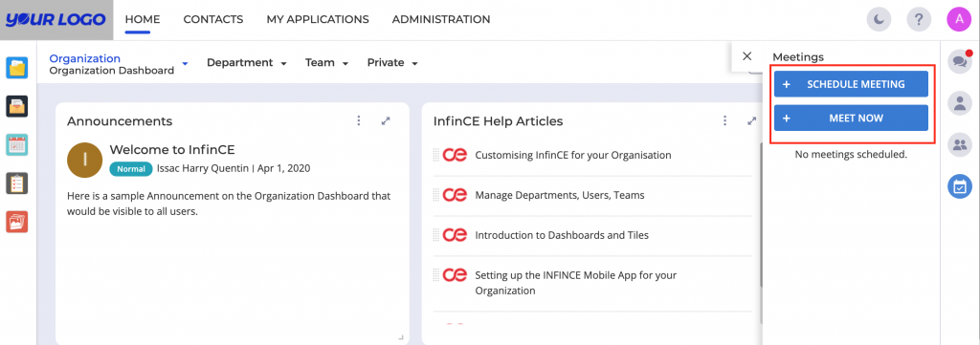
Task: Click the SCHEDULE MEETING button
Action: click(x=851, y=84)
